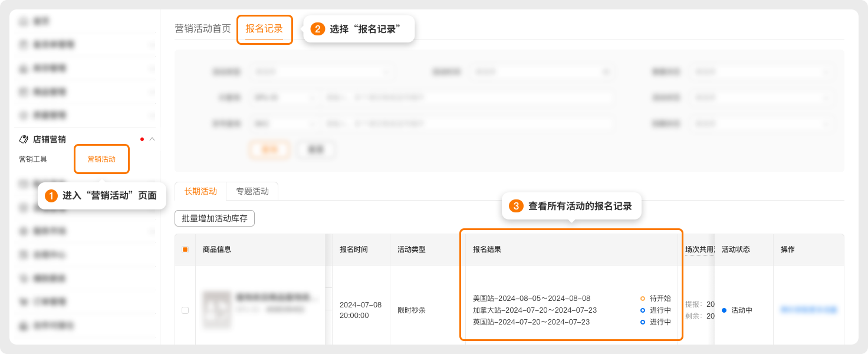The height and width of the screenshot is (354, 868).
Task: Toggle the select-all checkbox in table header
Action: tap(185, 250)
